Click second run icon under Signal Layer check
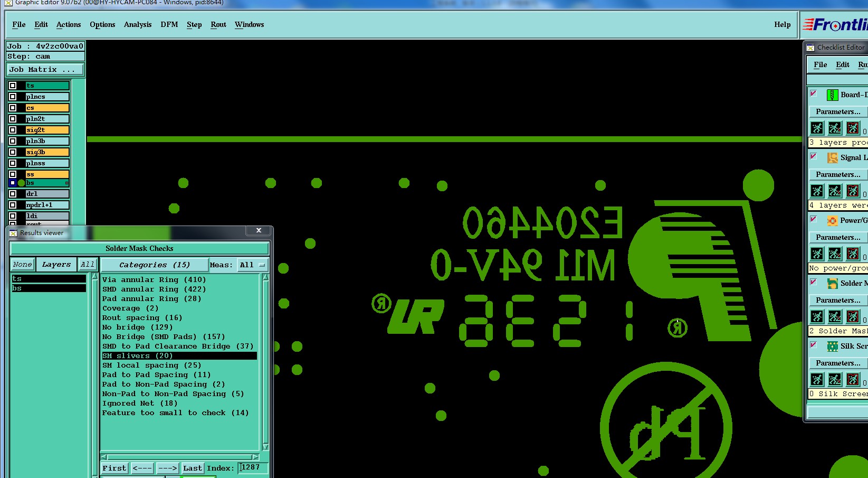 835,191
